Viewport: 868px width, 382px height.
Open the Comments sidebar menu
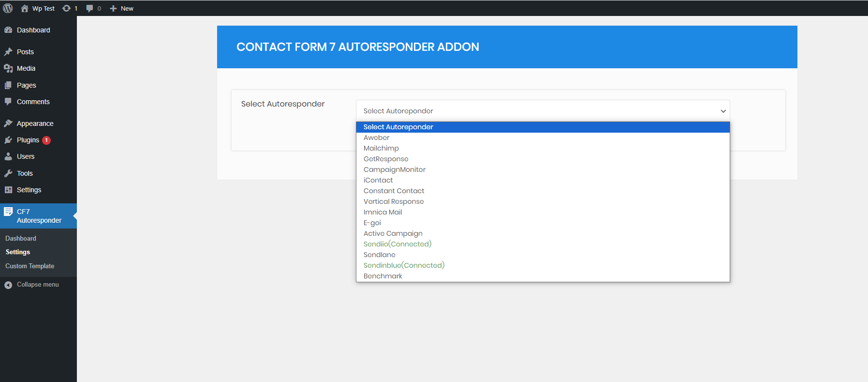click(38, 102)
